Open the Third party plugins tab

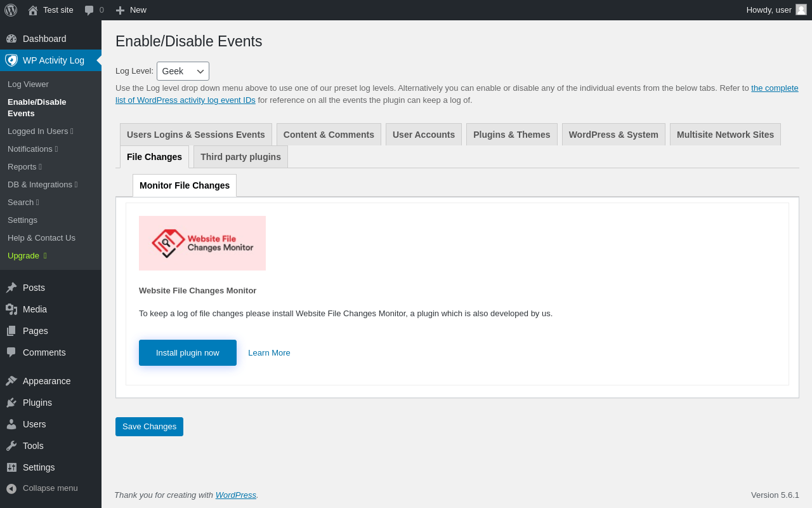[x=240, y=157]
